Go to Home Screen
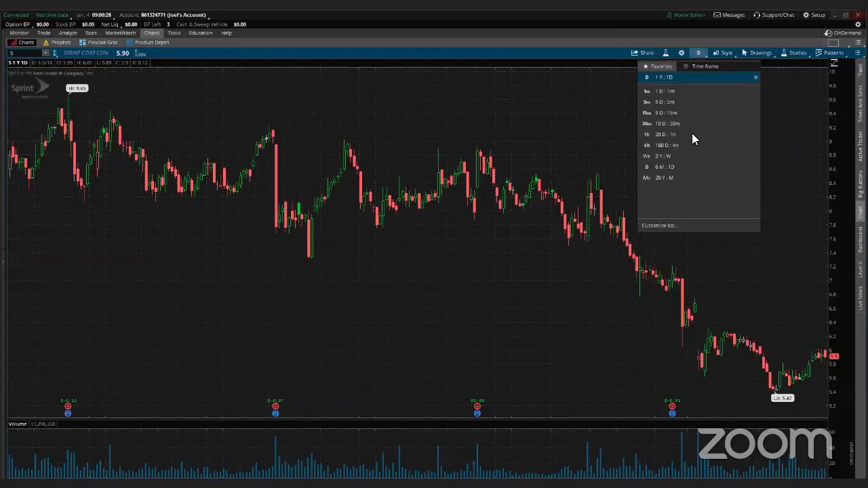 pos(685,15)
